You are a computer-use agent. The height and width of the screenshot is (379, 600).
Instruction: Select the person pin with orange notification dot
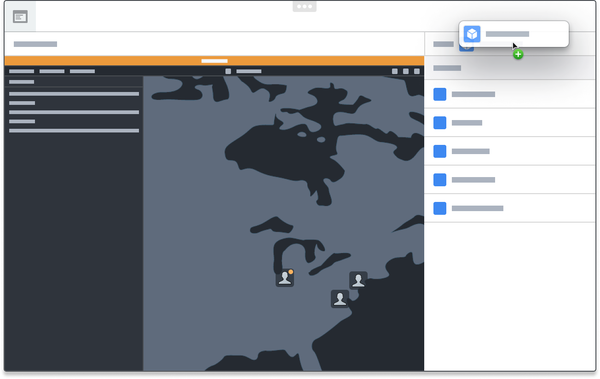click(285, 278)
